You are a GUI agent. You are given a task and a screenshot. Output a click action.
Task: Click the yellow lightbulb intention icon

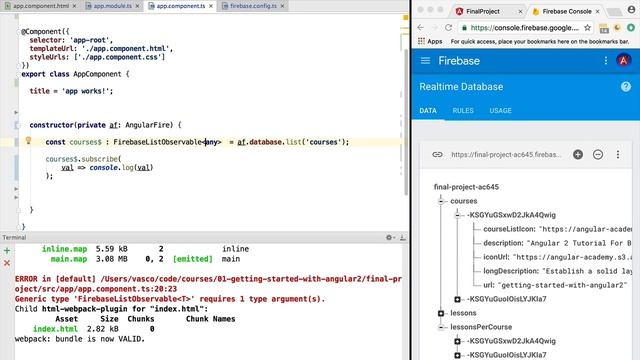pyautogui.click(x=28, y=140)
